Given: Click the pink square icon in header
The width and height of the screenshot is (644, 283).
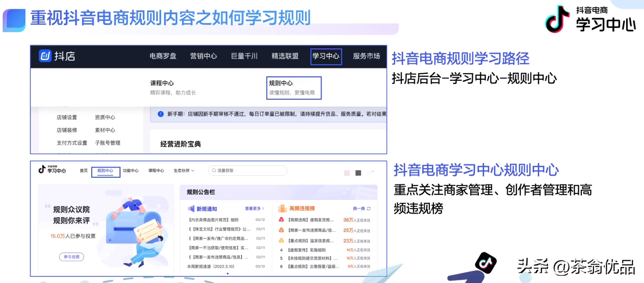Looking at the screenshot, I should 347,173.
